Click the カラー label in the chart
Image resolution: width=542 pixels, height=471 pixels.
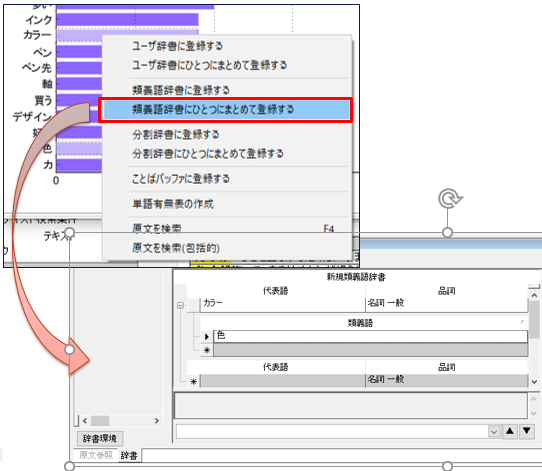[37, 35]
